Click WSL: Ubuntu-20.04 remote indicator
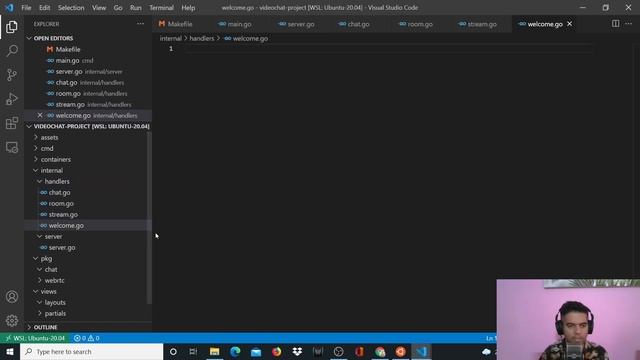Image resolution: width=640 pixels, height=360 pixels. (x=35, y=338)
